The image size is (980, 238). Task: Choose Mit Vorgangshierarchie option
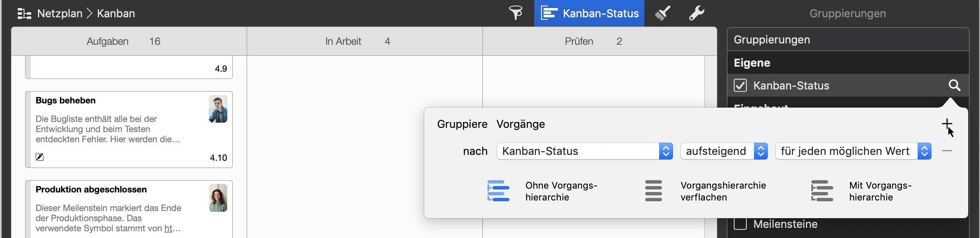click(x=822, y=191)
